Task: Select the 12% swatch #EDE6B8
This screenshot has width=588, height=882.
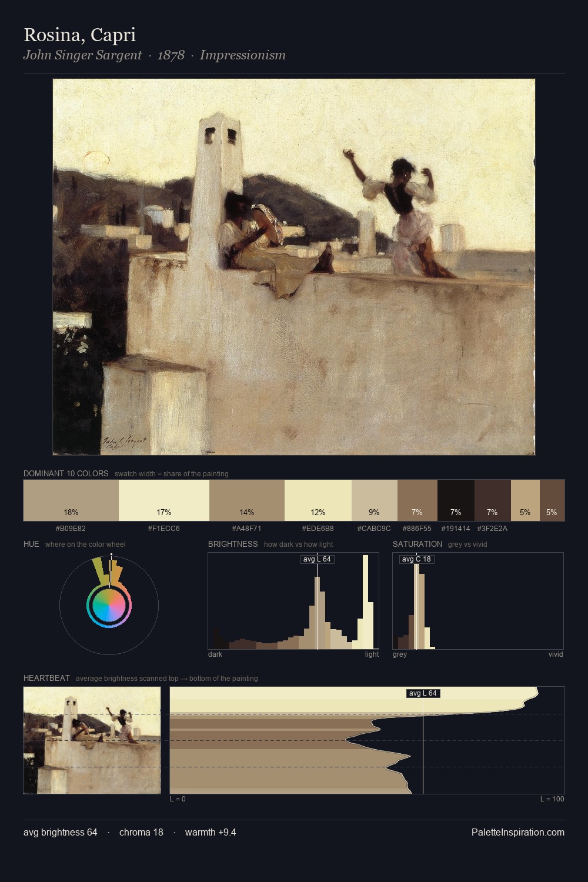Action: 318,500
